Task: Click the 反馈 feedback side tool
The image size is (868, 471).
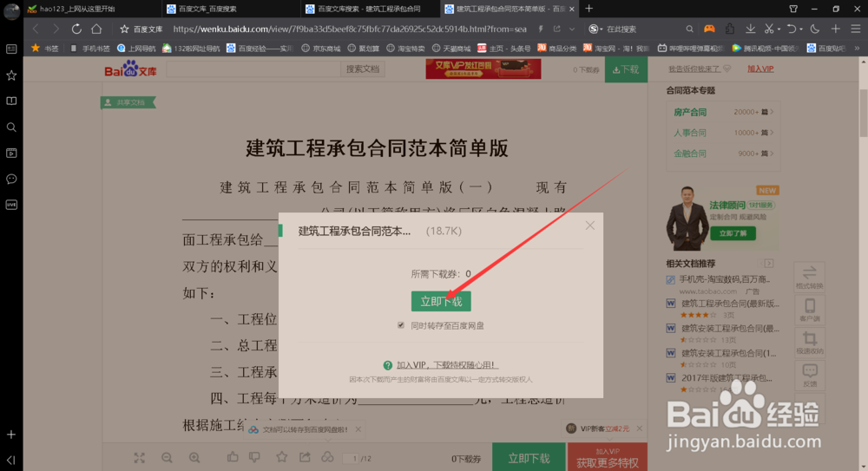Action: coord(809,376)
